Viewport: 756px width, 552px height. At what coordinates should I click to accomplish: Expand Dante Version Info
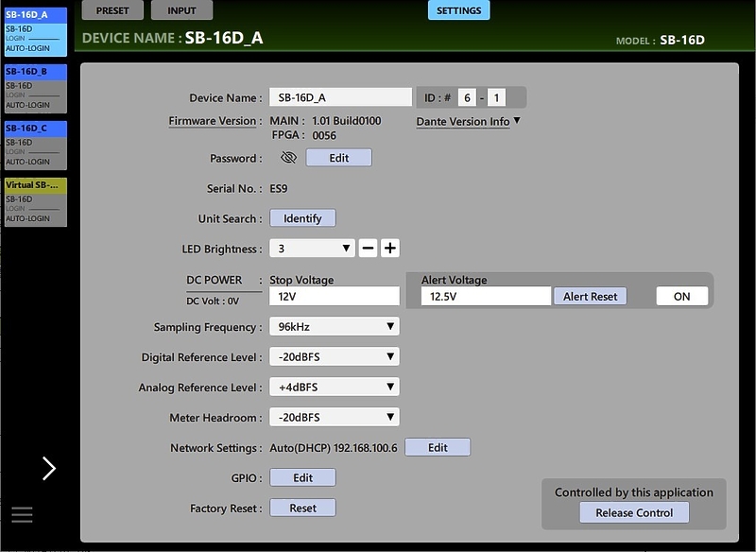(x=469, y=122)
